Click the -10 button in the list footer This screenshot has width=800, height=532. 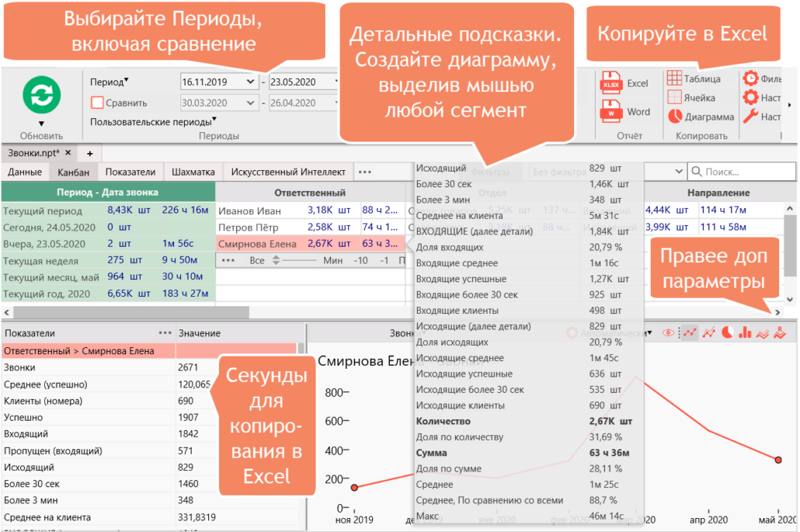point(360,260)
